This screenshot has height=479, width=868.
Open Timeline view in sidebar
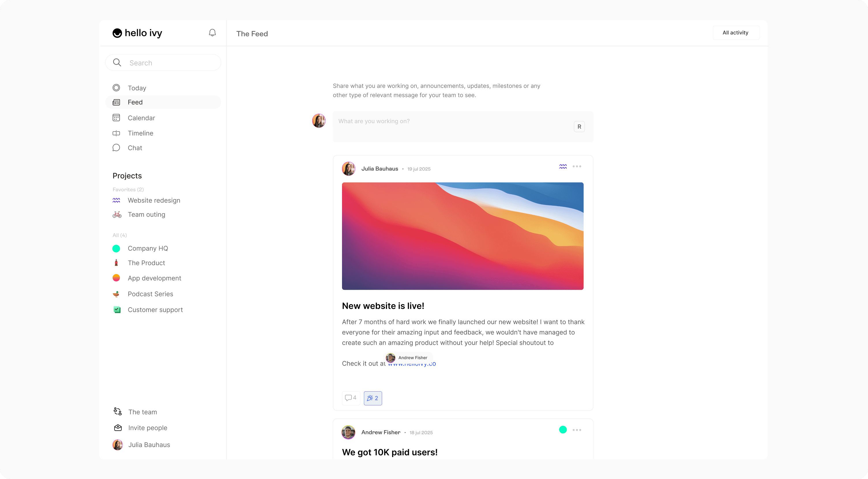[140, 133]
